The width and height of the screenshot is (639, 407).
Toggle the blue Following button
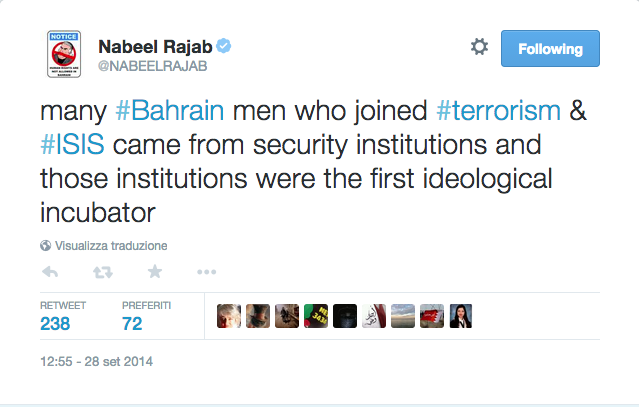click(549, 48)
